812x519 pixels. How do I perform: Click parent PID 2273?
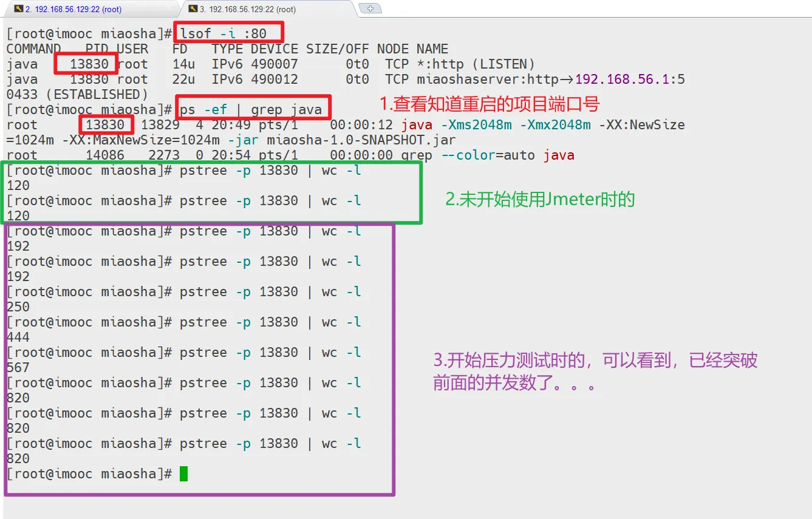point(164,155)
